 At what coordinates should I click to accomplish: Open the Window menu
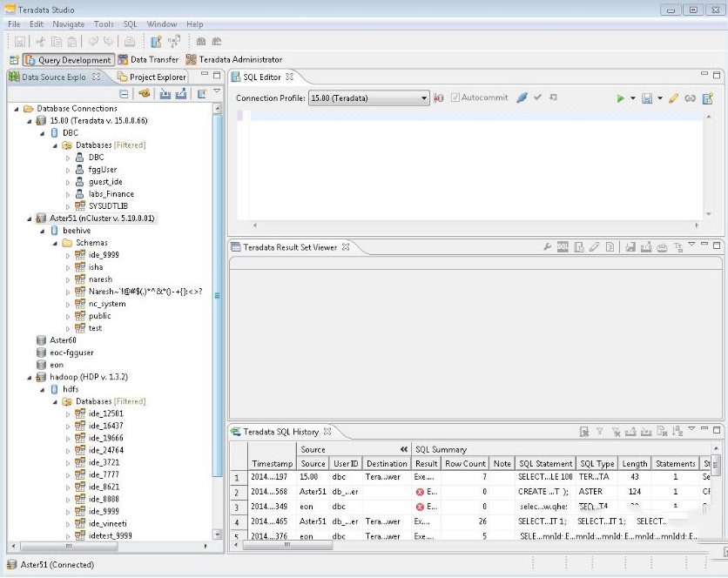[x=162, y=24]
